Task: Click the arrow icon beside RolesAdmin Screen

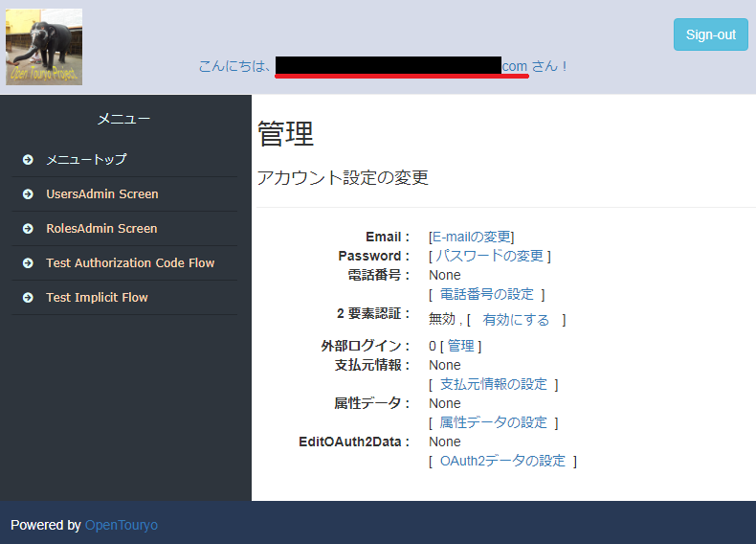Action: 29,229
